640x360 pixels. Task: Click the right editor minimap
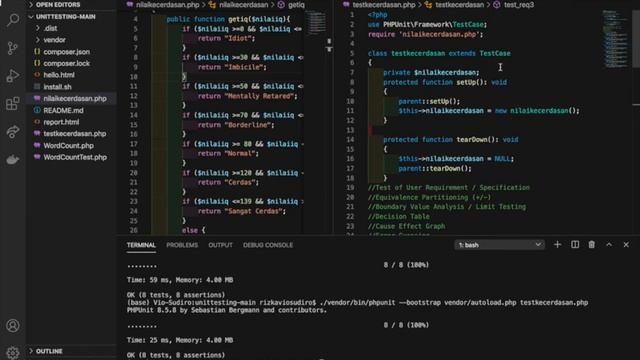tap(616, 39)
